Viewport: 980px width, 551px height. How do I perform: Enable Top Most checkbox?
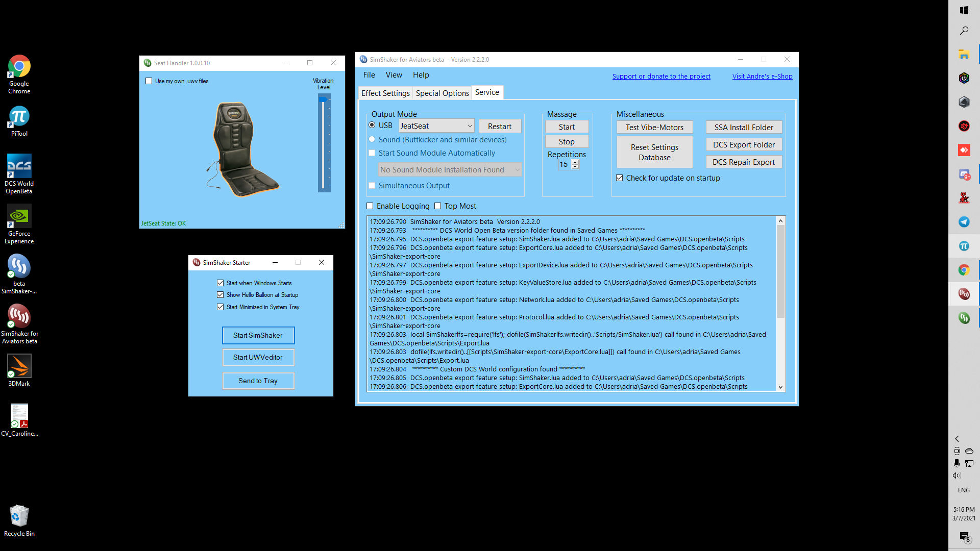click(x=437, y=206)
